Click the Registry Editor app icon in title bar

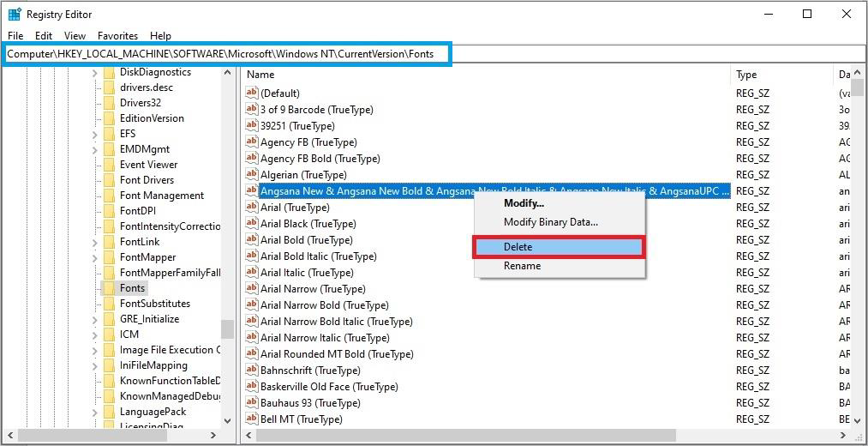[x=15, y=15]
